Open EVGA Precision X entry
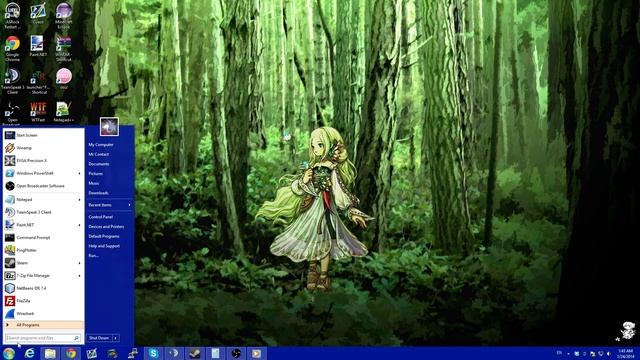The height and width of the screenshot is (360, 640). point(43,160)
